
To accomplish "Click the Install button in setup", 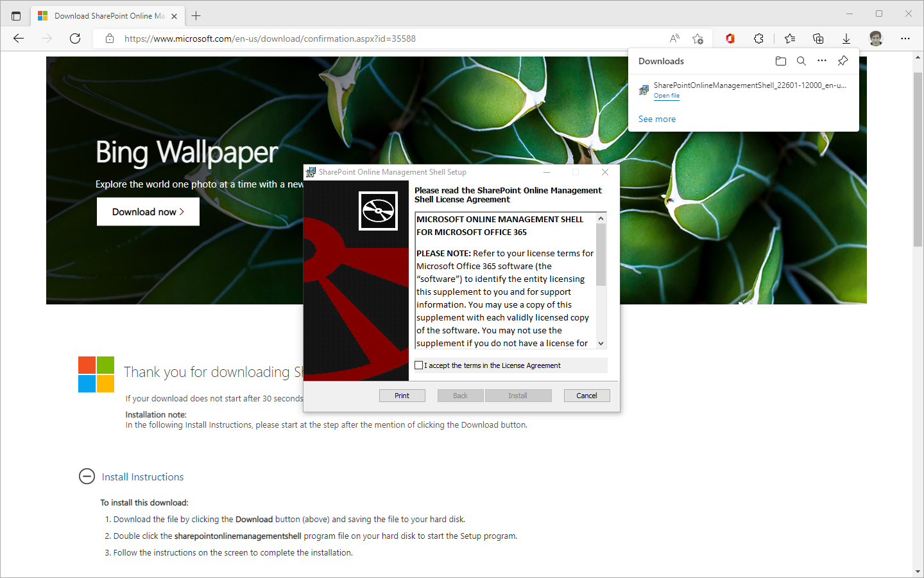I will tap(518, 396).
